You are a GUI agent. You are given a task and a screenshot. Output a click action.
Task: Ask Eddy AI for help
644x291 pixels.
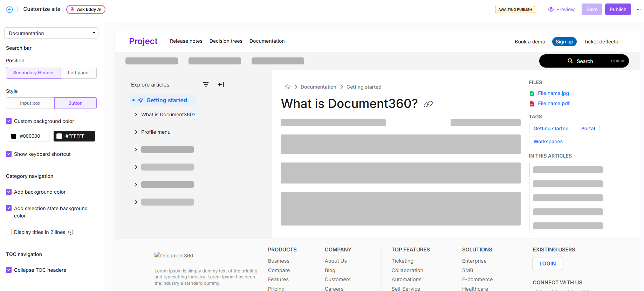86,9
